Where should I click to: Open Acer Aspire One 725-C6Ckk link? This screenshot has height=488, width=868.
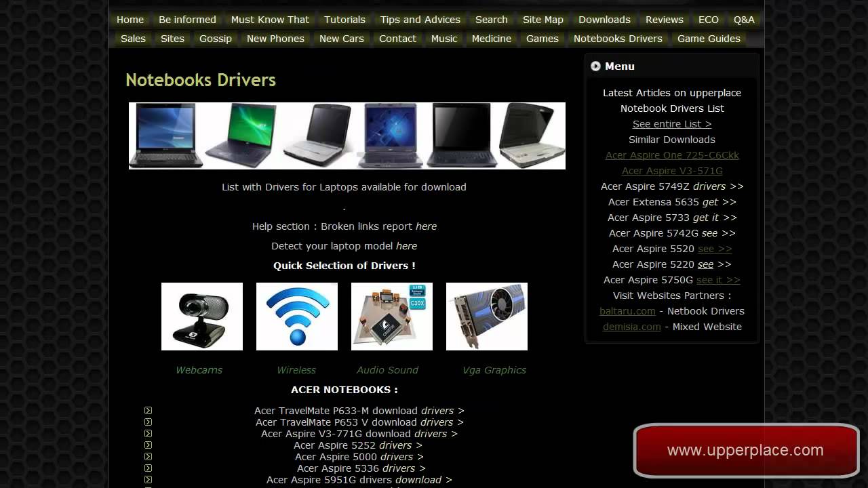click(x=672, y=155)
